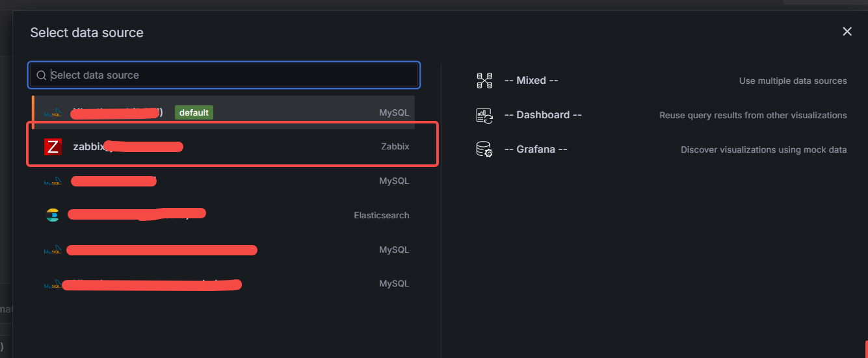Click the Mixed data sources icon

tap(484, 81)
